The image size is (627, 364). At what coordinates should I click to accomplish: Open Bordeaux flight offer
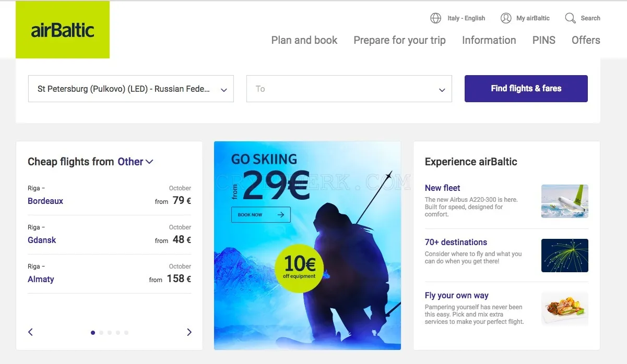45,201
